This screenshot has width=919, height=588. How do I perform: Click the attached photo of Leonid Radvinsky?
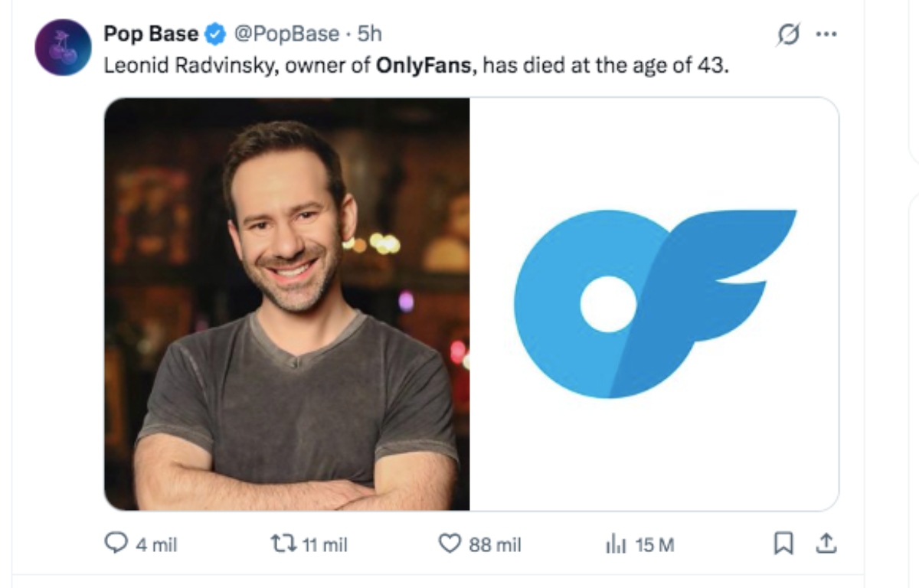click(x=287, y=302)
